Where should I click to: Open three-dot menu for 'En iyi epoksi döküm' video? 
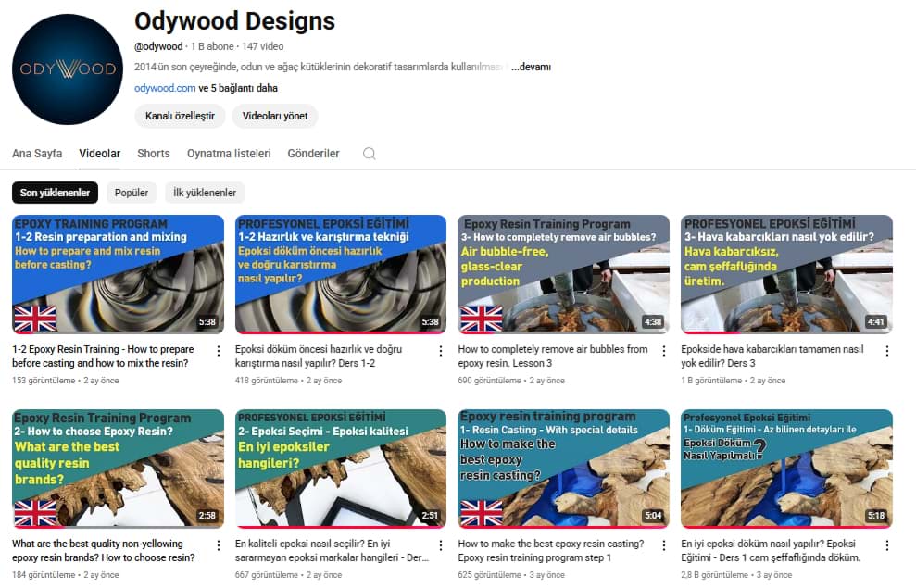[x=886, y=544]
